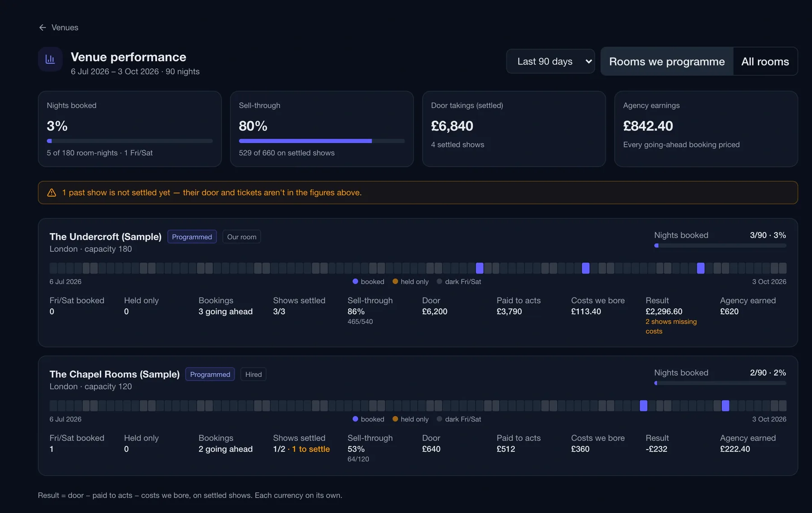This screenshot has width=812, height=513.
Task: Click the Nights booked progress bar in the top card
Action: pyautogui.click(x=129, y=141)
